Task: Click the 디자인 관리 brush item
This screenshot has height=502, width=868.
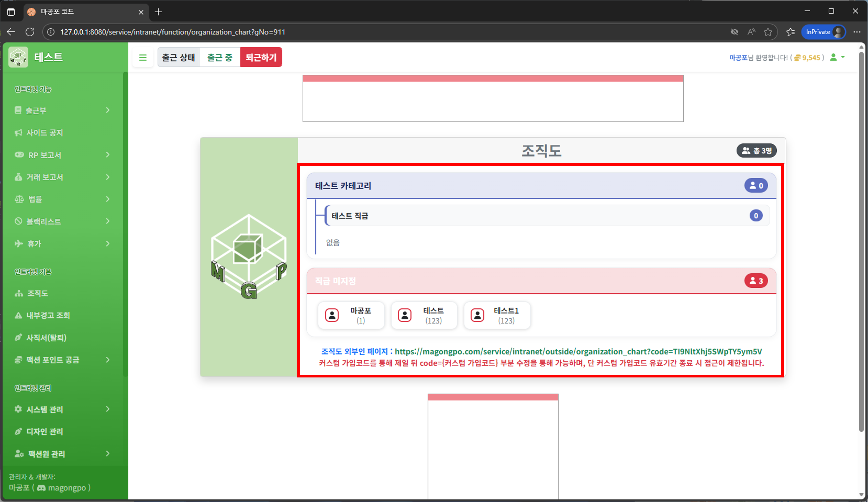Action: click(44, 431)
